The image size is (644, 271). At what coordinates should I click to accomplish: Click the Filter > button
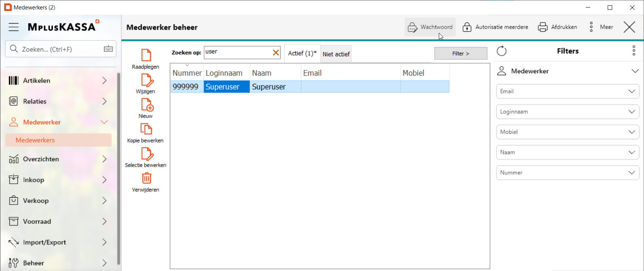pyautogui.click(x=460, y=53)
